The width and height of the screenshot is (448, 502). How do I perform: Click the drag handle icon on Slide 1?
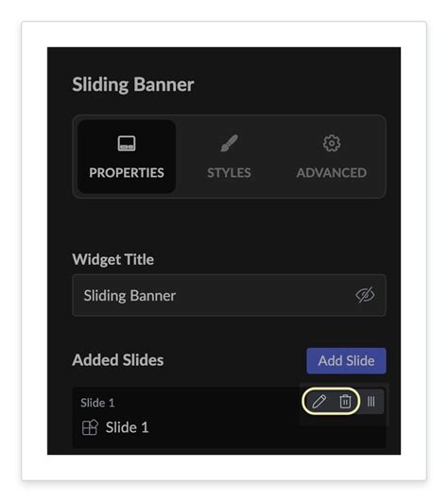[370, 401]
